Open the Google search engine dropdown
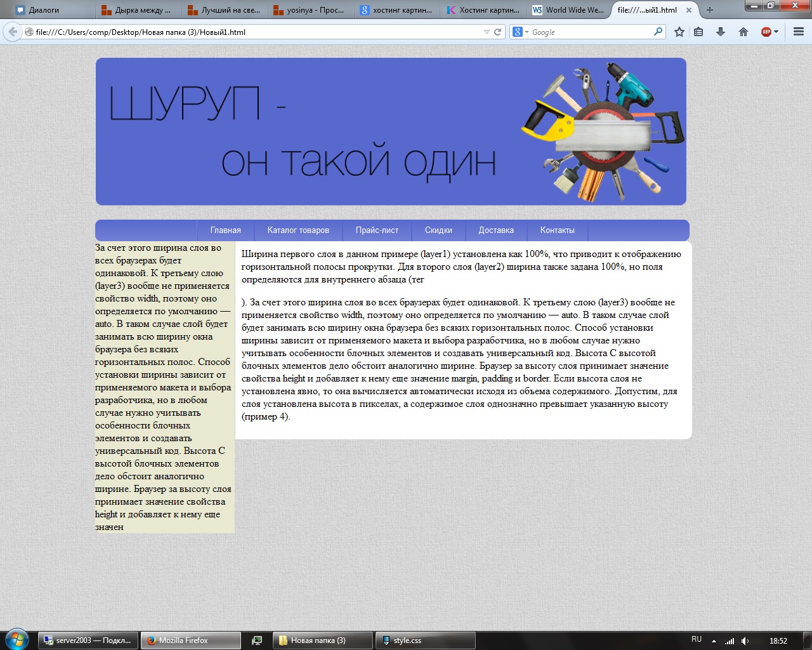 point(520,32)
